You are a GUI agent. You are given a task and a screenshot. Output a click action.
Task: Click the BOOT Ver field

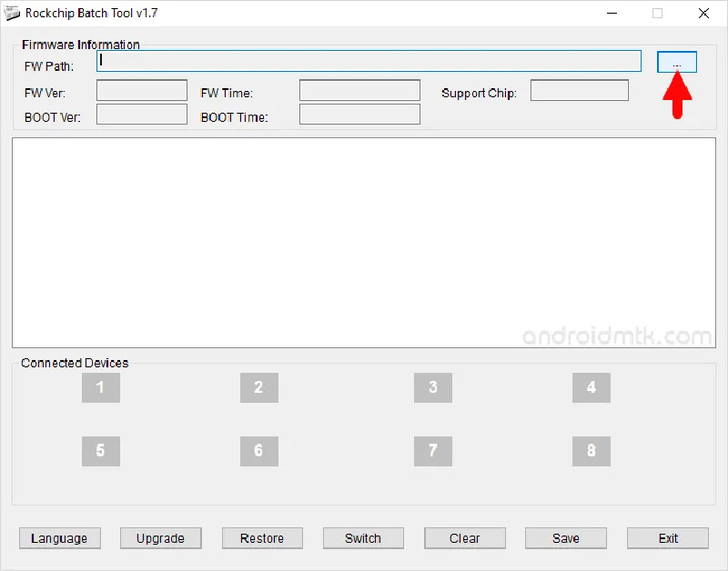point(142,114)
